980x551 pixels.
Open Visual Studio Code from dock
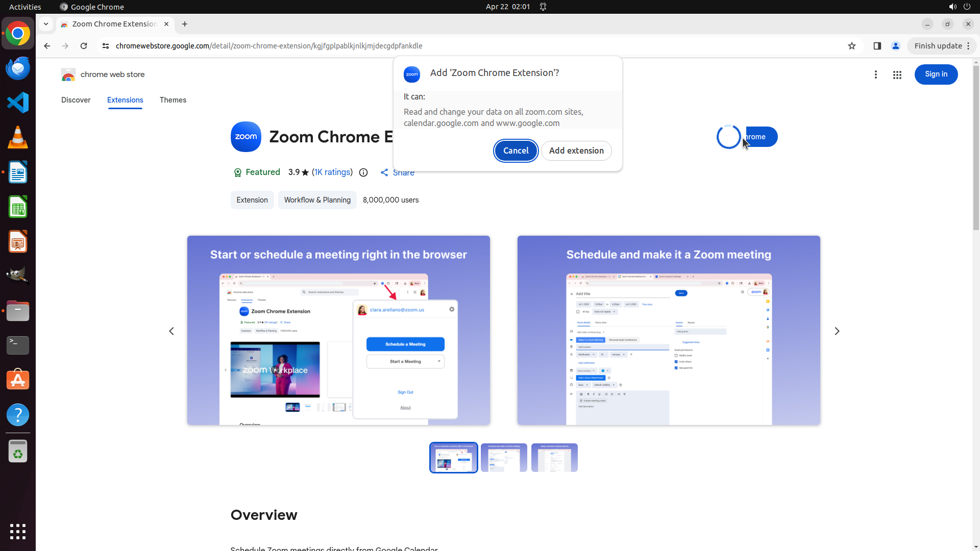[18, 103]
